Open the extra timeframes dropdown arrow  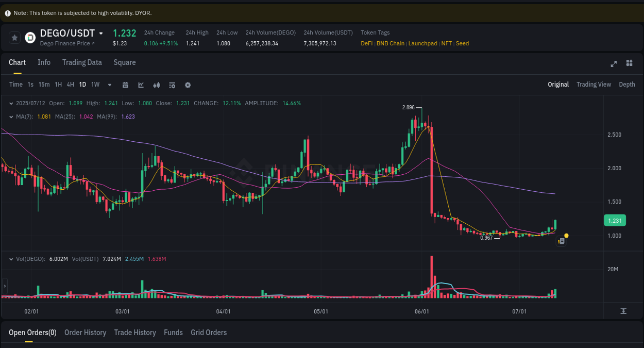point(109,85)
